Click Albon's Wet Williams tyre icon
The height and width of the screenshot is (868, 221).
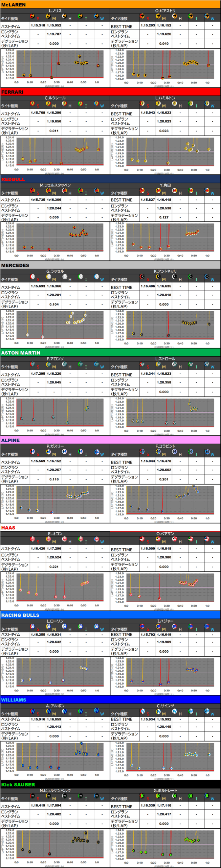(x=96, y=711)
